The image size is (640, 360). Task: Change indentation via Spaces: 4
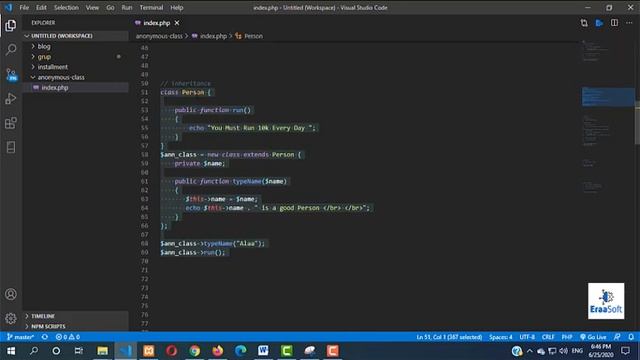tap(501, 337)
